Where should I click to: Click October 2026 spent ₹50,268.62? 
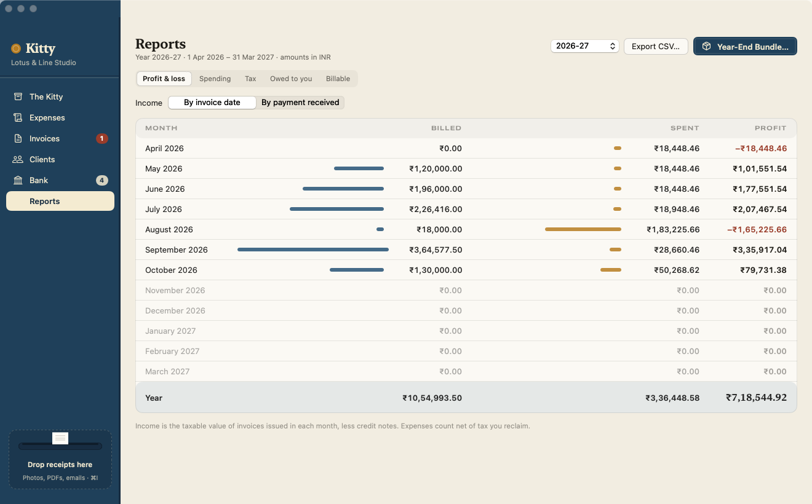677,270
